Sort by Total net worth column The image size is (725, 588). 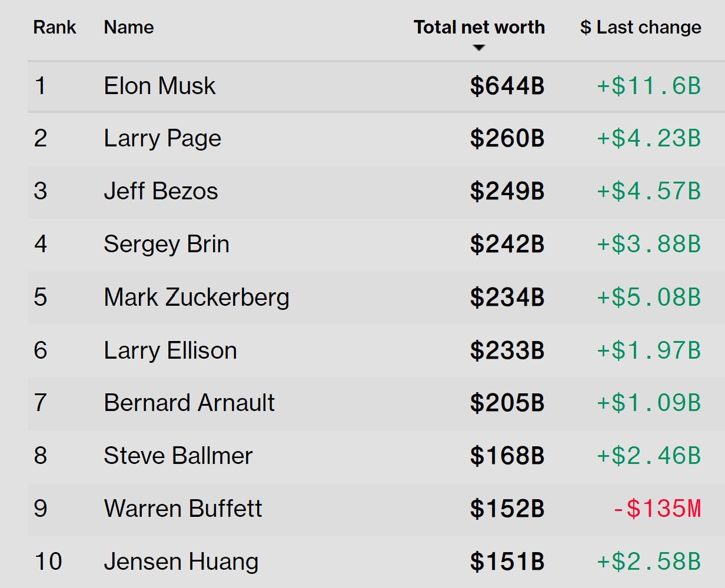[x=479, y=27]
